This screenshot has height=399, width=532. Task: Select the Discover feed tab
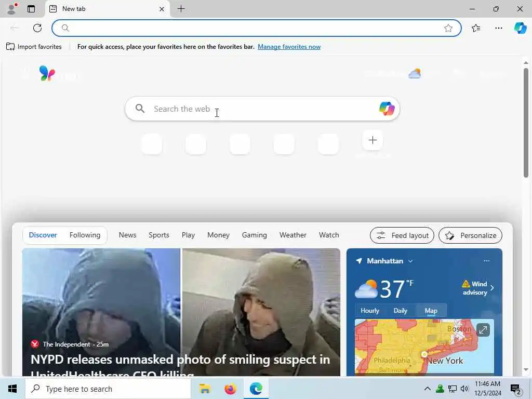(x=43, y=235)
